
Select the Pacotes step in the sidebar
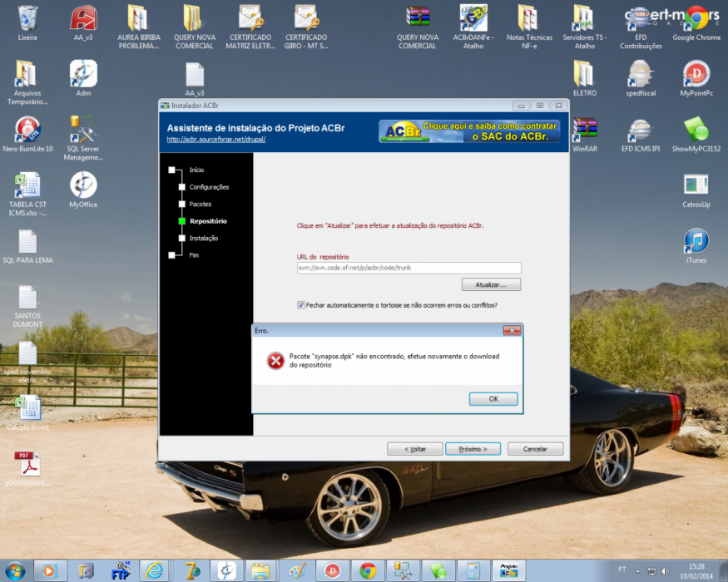201,205
